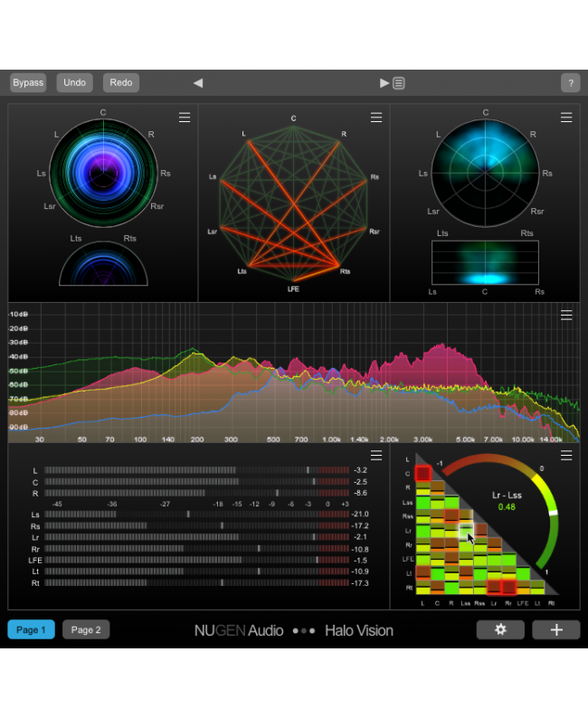Screen dimensions: 588x718
Task: Open the location haze view menu
Action: tap(566, 118)
